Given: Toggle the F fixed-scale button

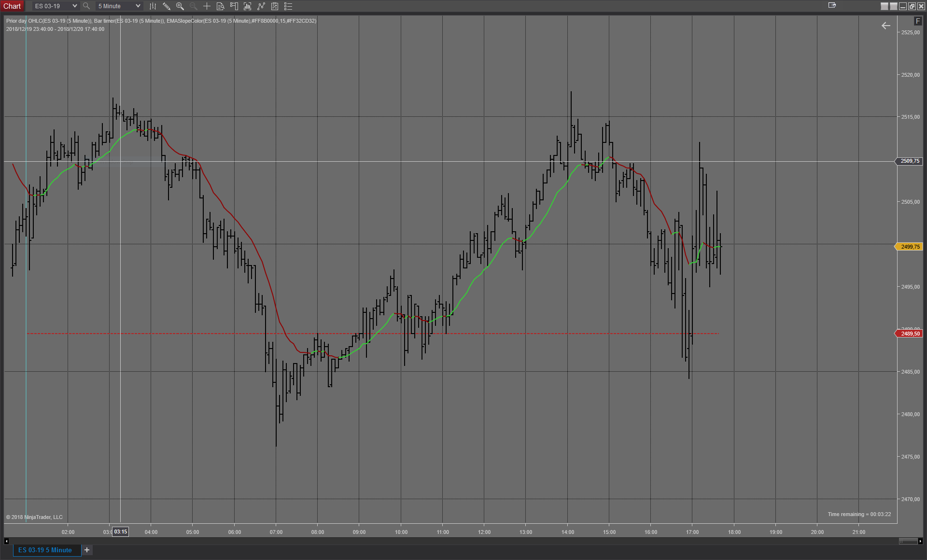Looking at the screenshot, I should [x=917, y=21].
